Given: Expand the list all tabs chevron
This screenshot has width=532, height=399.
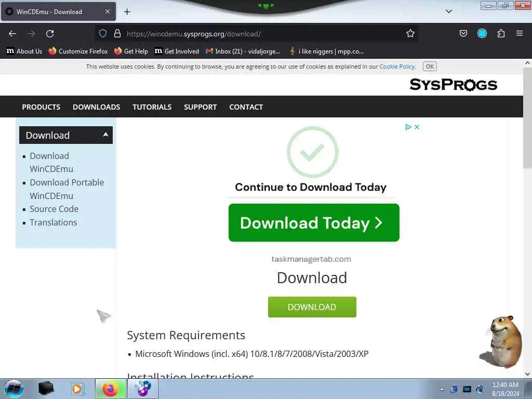Looking at the screenshot, I should 448,11.
